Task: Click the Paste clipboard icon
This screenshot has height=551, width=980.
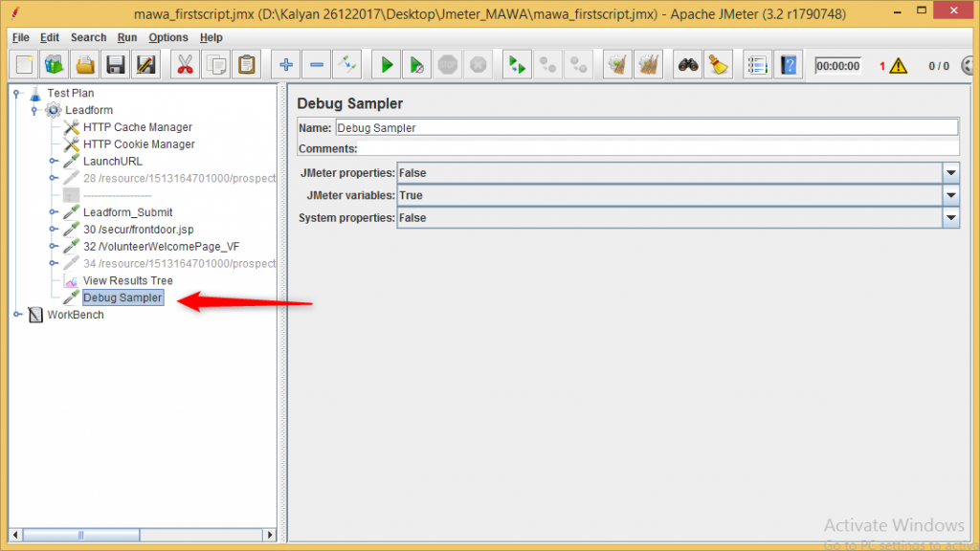Action: (x=246, y=64)
